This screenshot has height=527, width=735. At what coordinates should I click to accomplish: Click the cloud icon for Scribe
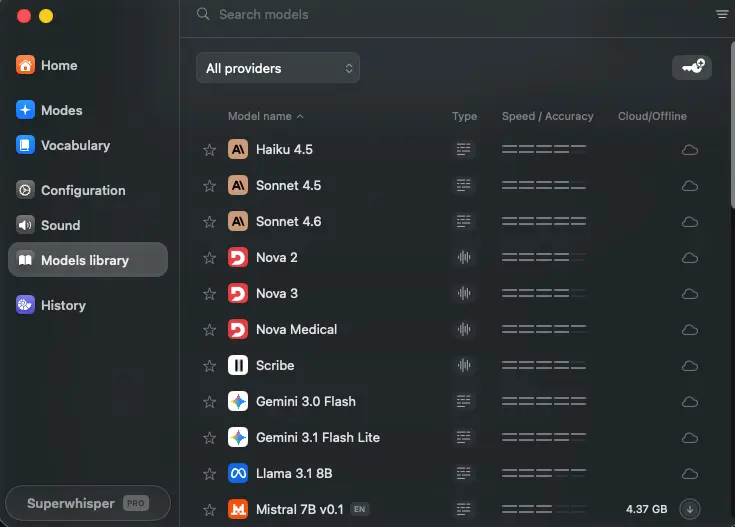[x=690, y=366]
